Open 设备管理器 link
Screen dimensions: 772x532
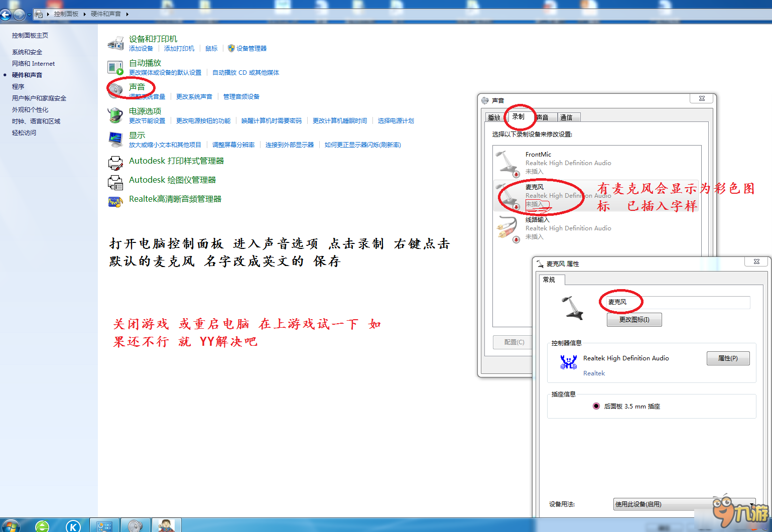coord(251,49)
